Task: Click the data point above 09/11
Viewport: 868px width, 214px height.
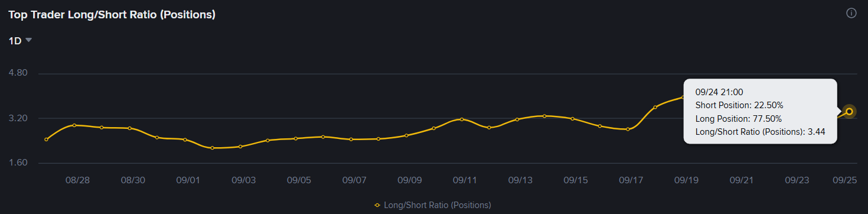Action: [462, 119]
